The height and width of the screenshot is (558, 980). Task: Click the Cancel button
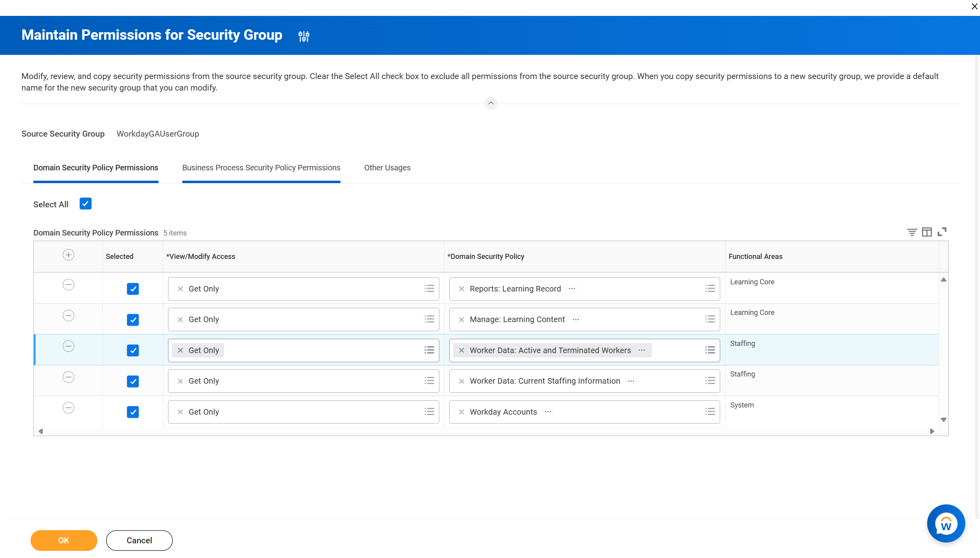(139, 540)
